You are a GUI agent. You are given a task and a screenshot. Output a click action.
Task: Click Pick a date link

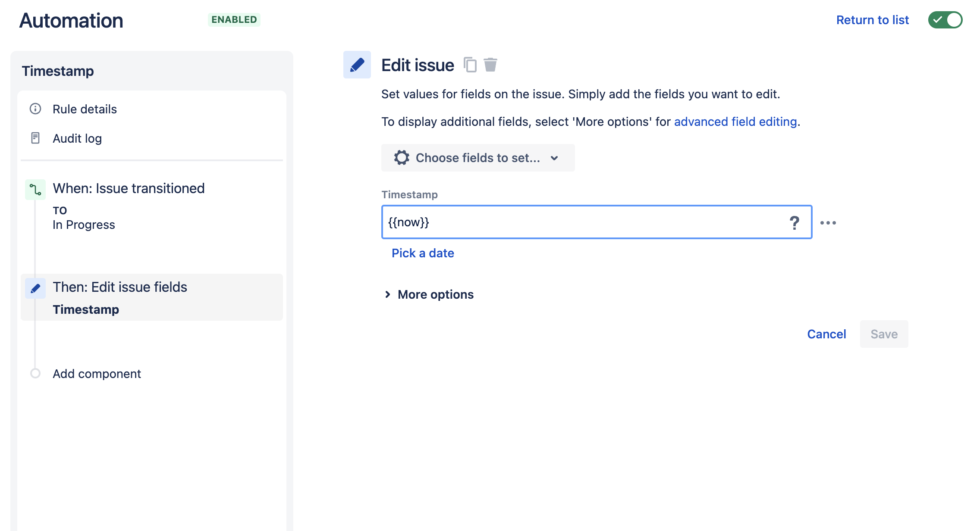pyautogui.click(x=423, y=253)
